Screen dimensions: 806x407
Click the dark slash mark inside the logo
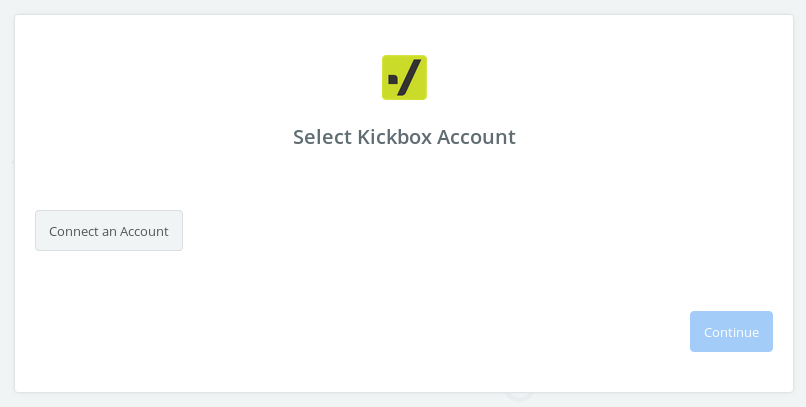(x=409, y=78)
